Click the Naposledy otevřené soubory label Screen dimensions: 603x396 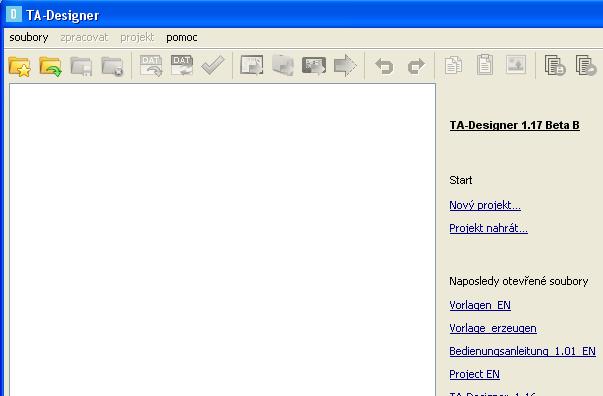coord(519,281)
